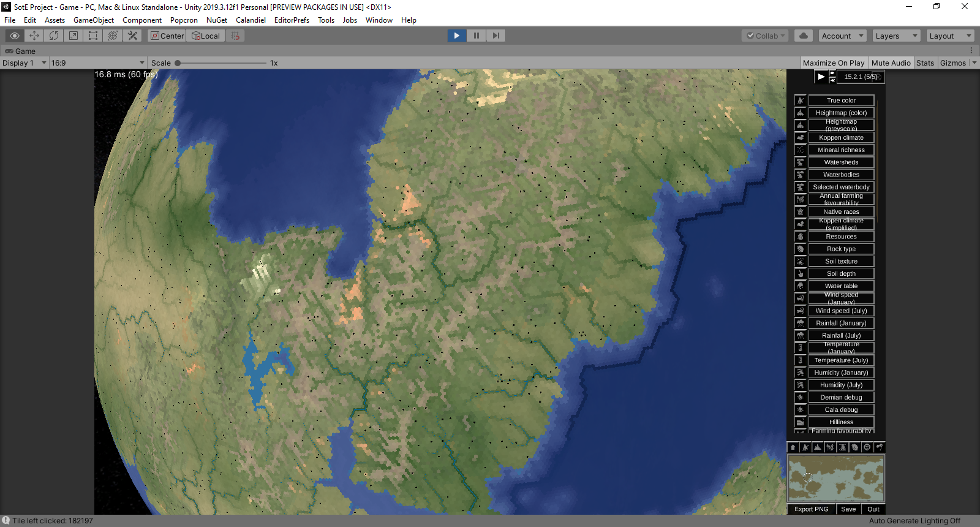Click the Auto Generate Lighting Off status
The image size is (980, 527).
click(914, 521)
